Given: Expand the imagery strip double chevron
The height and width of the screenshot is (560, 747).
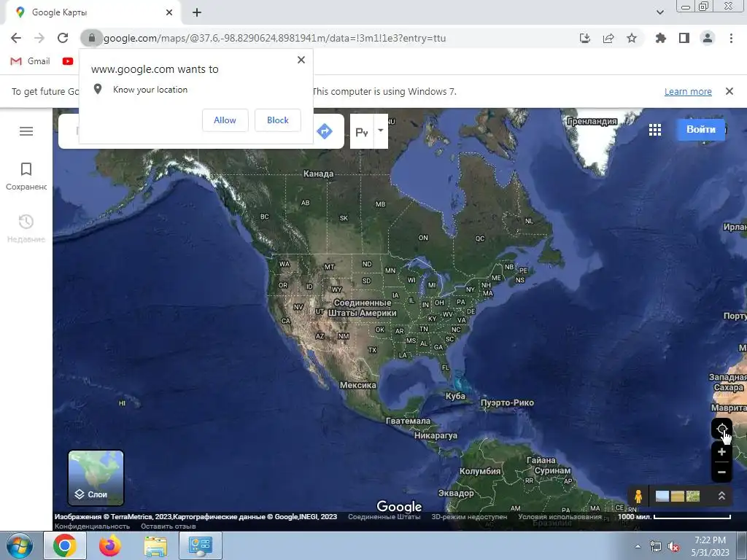Looking at the screenshot, I should tap(721, 496).
